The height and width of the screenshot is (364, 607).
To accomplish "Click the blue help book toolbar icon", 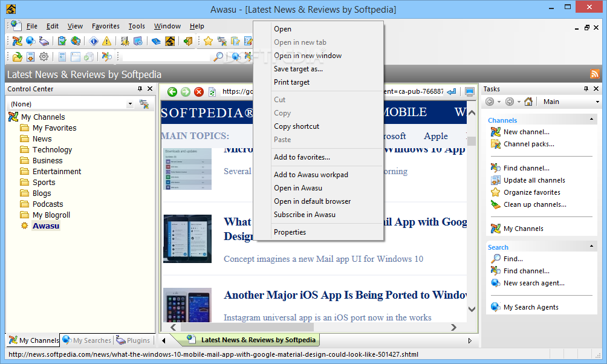I will pyautogui.click(x=156, y=41).
